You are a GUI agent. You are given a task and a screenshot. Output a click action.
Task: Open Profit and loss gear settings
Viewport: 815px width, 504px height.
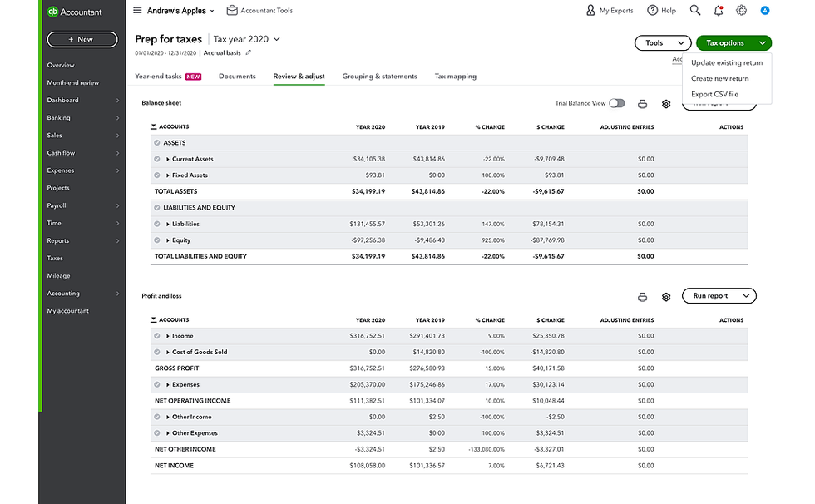666,297
